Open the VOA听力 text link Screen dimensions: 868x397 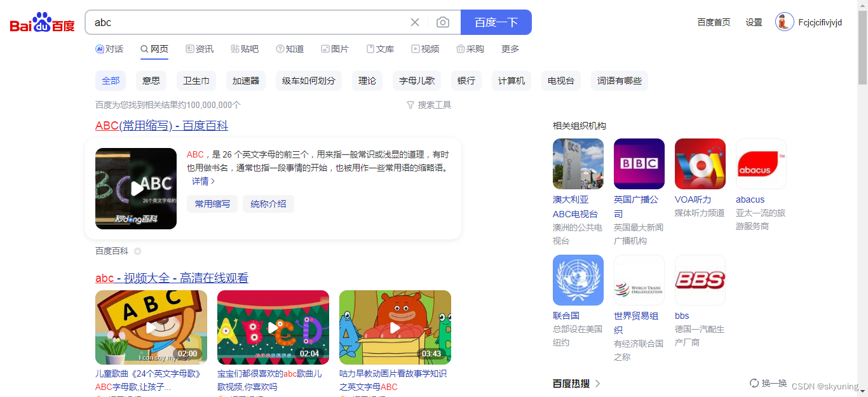click(x=693, y=199)
